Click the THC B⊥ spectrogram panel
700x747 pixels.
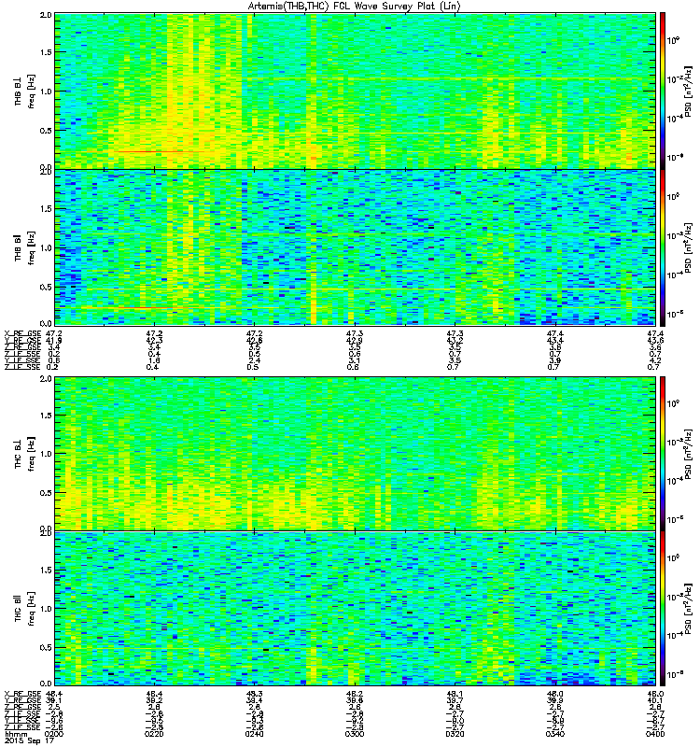click(355, 454)
